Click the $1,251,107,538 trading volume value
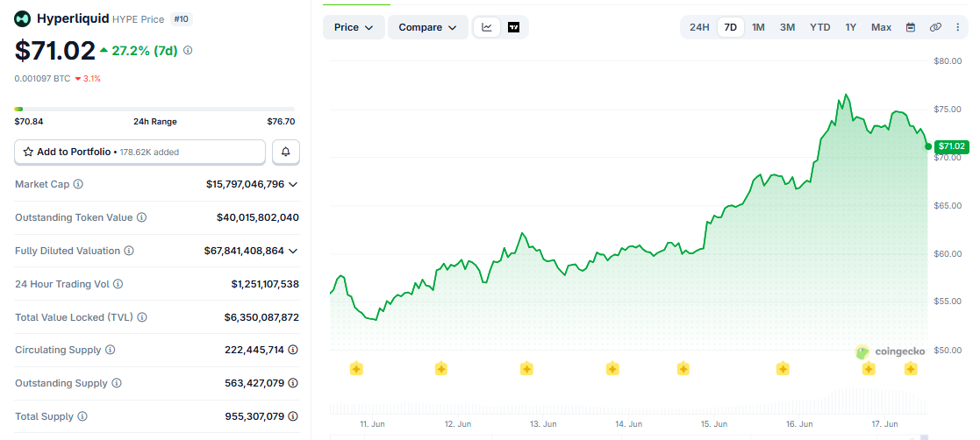 pos(265,284)
